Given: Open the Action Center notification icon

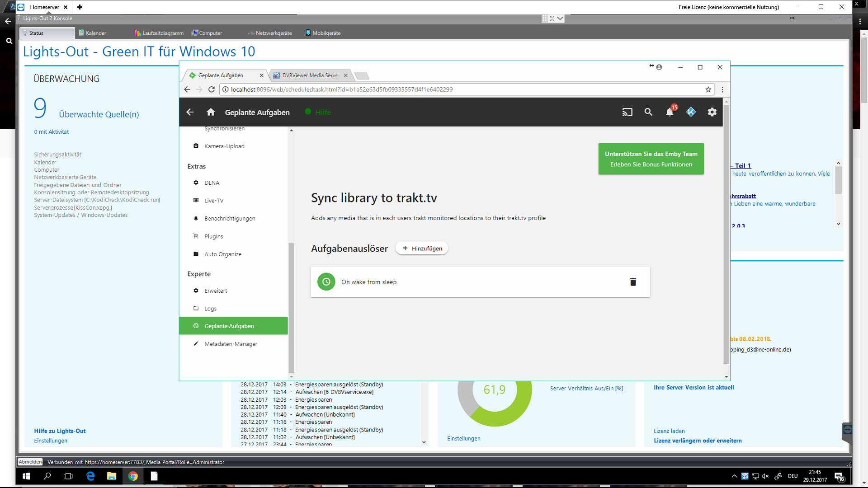Looking at the screenshot, I should coord(840,477).
